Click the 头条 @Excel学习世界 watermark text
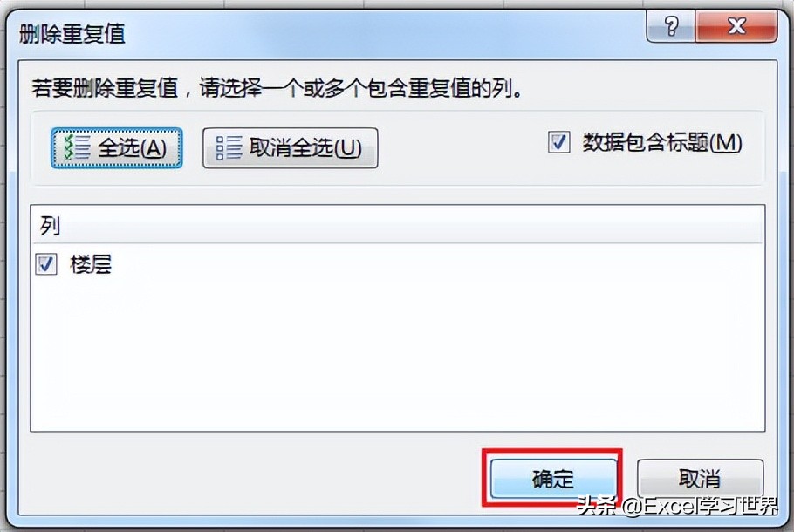 pos(677,505)
